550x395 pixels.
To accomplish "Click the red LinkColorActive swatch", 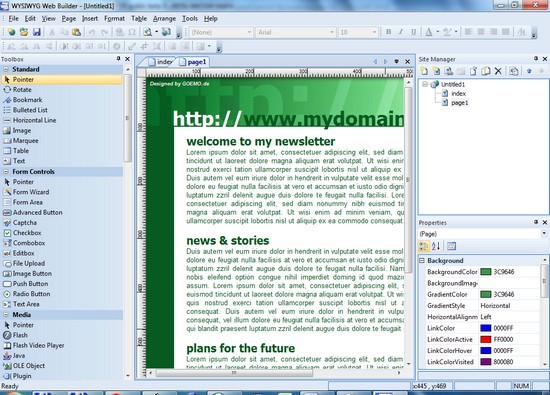I will [x=485, y=339].
